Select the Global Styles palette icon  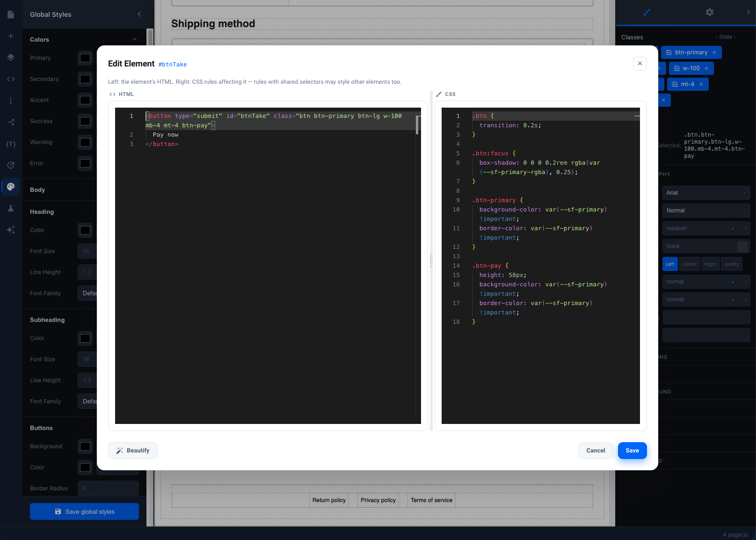point(11,187)
